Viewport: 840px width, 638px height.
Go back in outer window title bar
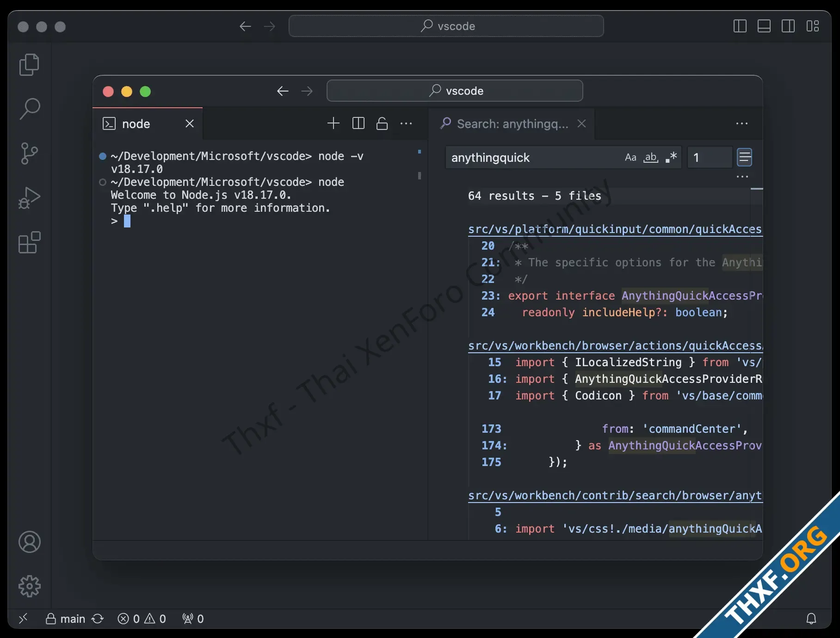coord(245,26)
